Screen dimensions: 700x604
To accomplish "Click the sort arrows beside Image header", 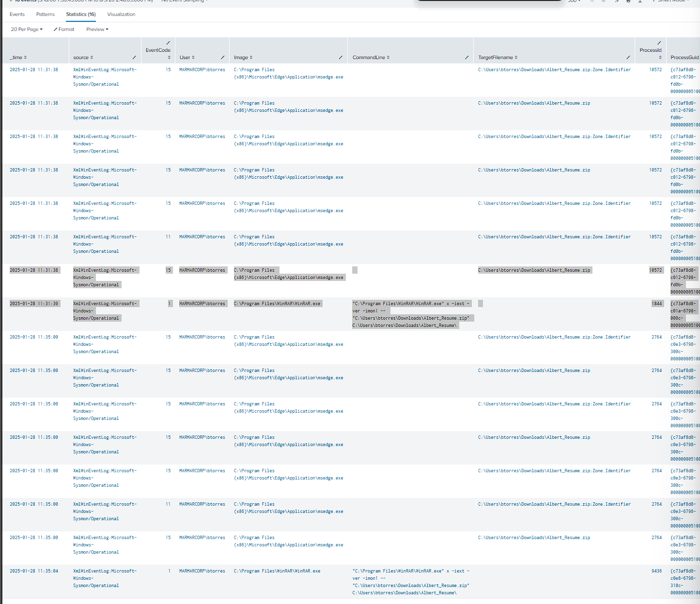I will click(251, 58).
